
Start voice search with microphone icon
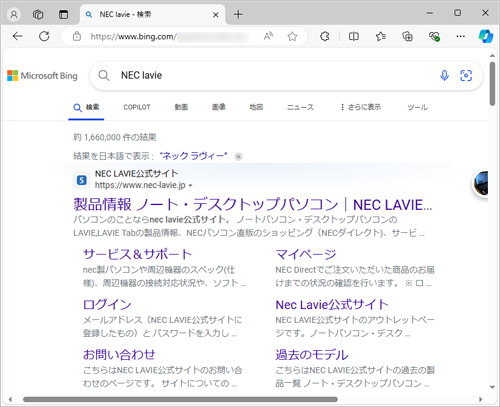point(444,76)
